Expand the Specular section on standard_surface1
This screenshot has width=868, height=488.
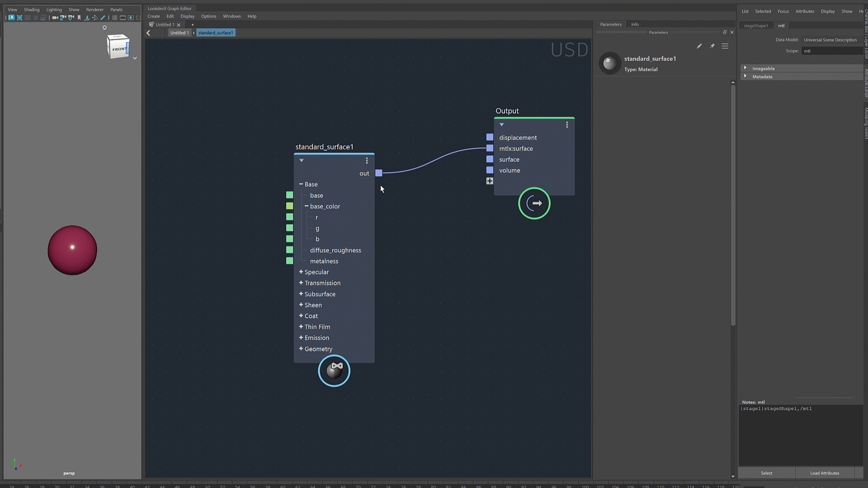pyautogui.click(x=301, y=272)
